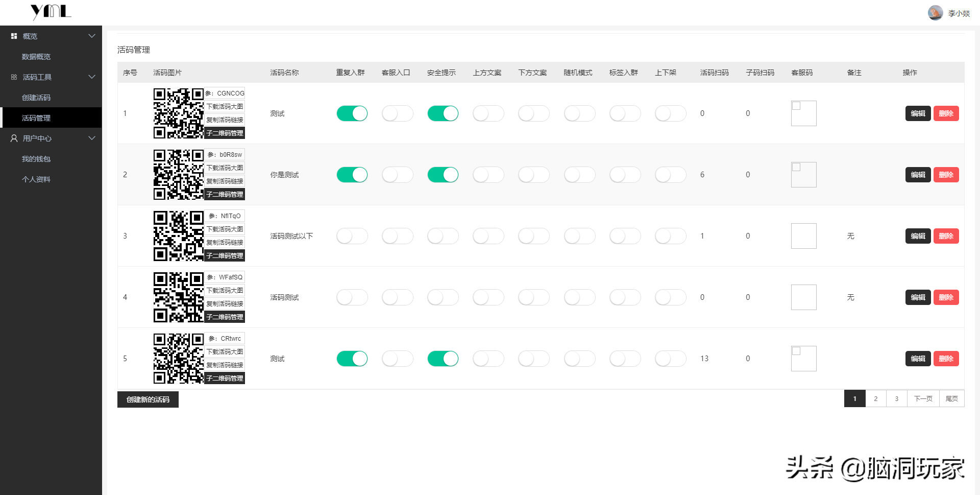Click 创建新的活码 button

[x=148, y=399]
